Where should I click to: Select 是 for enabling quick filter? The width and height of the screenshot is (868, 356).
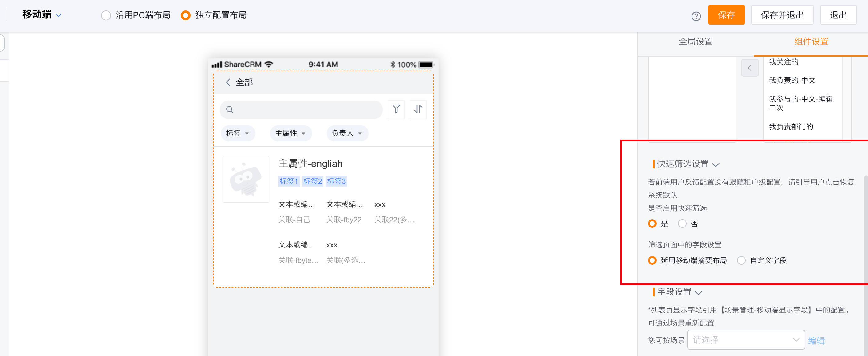[x=652, y=223]
